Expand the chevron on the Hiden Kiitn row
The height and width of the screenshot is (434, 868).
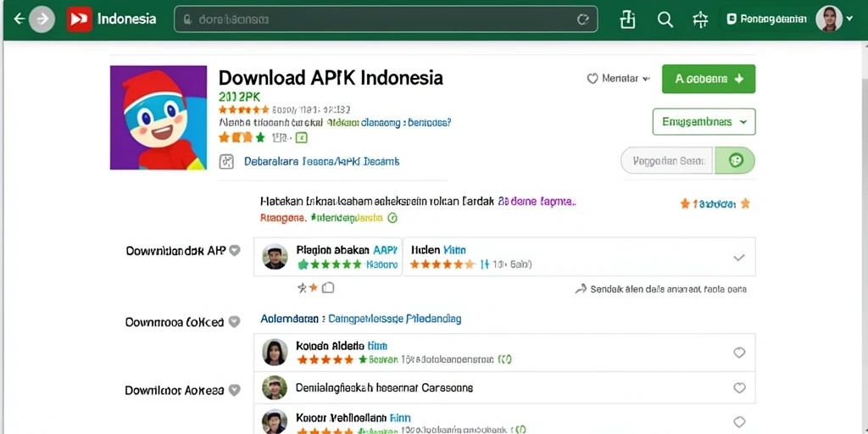tap(739, 258)
